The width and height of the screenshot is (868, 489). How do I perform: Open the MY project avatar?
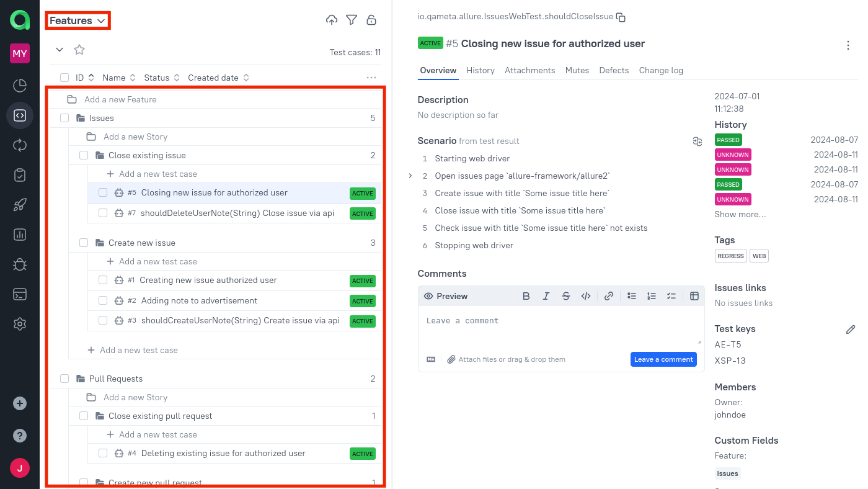(x=20, y=53)
